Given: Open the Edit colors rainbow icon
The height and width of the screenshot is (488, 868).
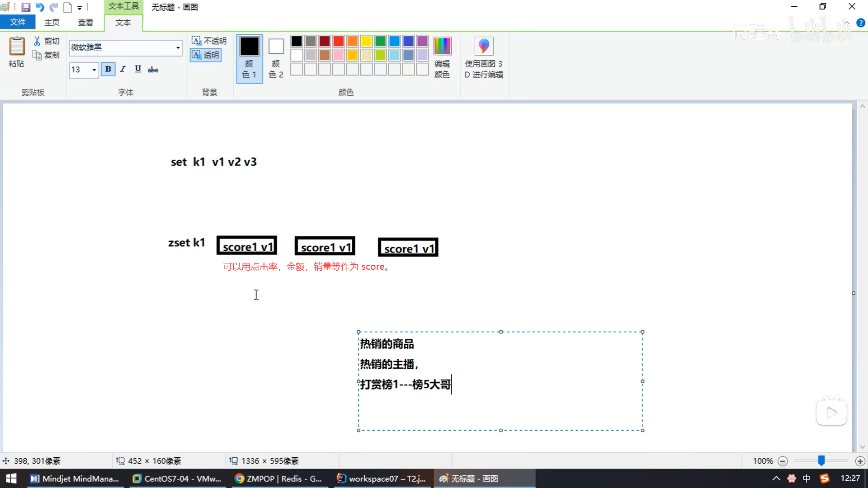Looking at the screenshot, I should (x=442, y=47).
